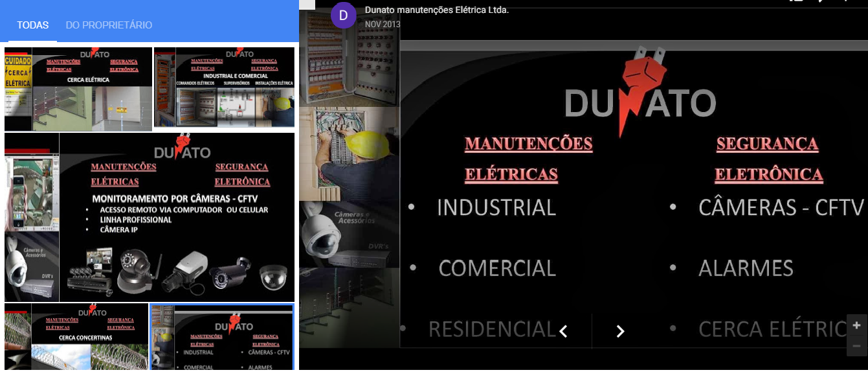Open the Cerca Concertinas thumbnail
Image resolution: width=868 pixels, height=379 pixels.
(76, 337)
